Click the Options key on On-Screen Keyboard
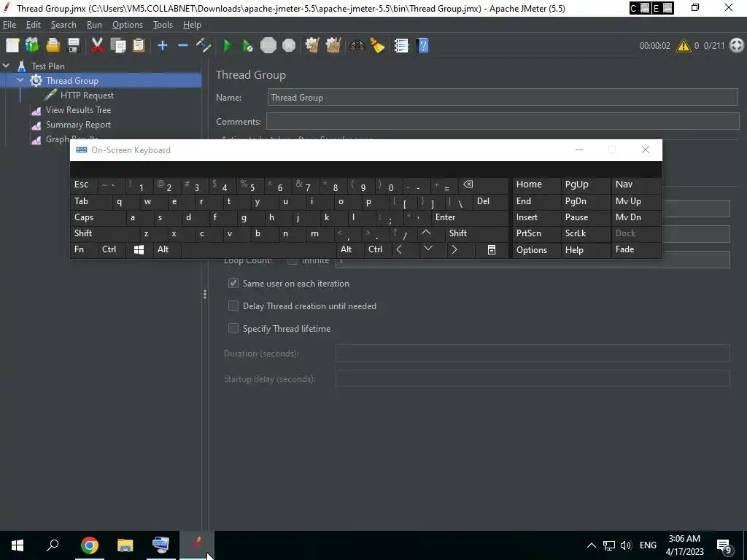This screenshot has height=560, width=747. point(536,249)
